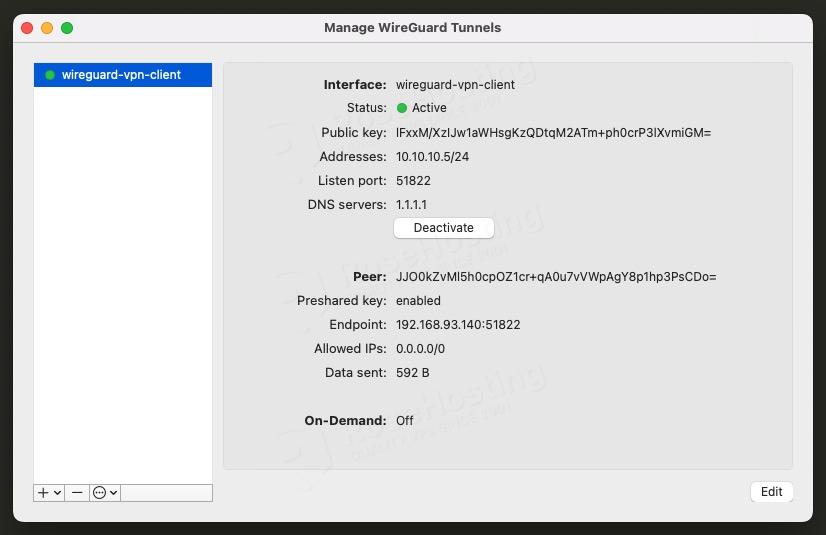Open the add-tunnel dropdown chevron

pos(57,493)
